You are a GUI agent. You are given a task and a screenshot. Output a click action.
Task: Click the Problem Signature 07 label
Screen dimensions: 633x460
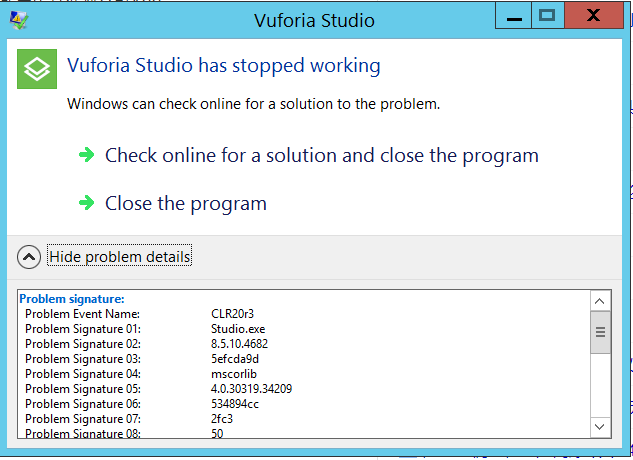point(83,419)
